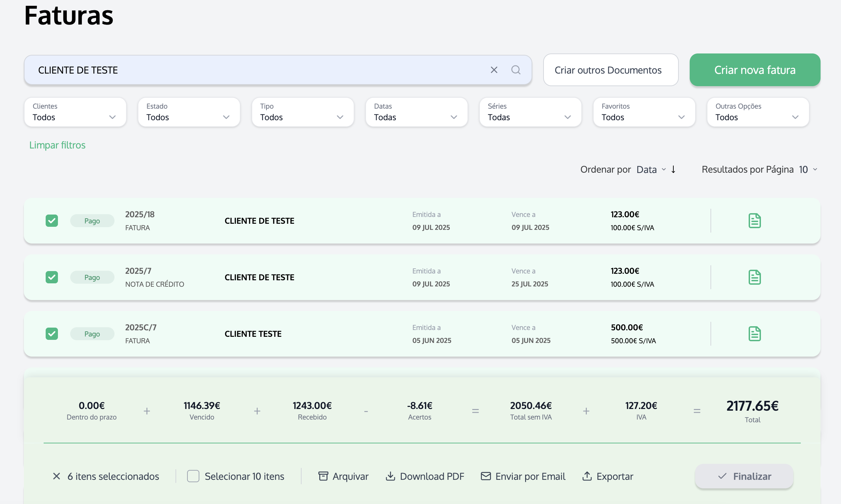Click the Arquivar archive action
This screenshot has height=504, width=841.
343,476
